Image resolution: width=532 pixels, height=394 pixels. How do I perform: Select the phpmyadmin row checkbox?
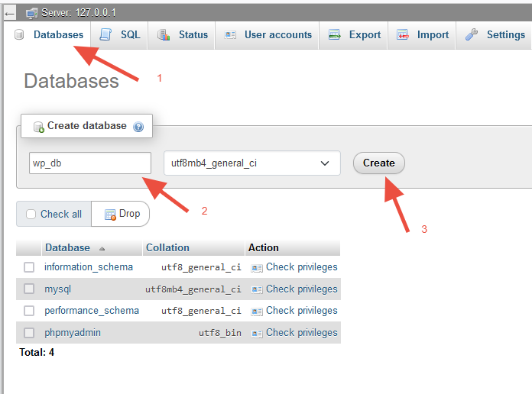(x=29, y=333)
